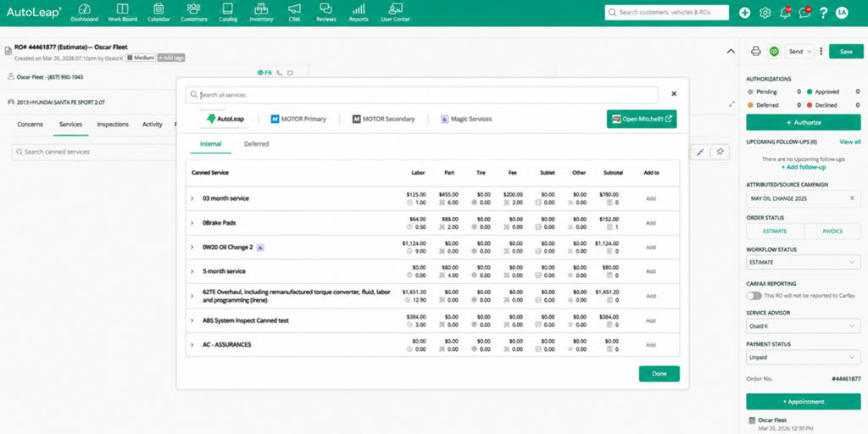Viewport: 868px width, 434px height.
Task: Set order status to Estimate
Action: [775, 231]
